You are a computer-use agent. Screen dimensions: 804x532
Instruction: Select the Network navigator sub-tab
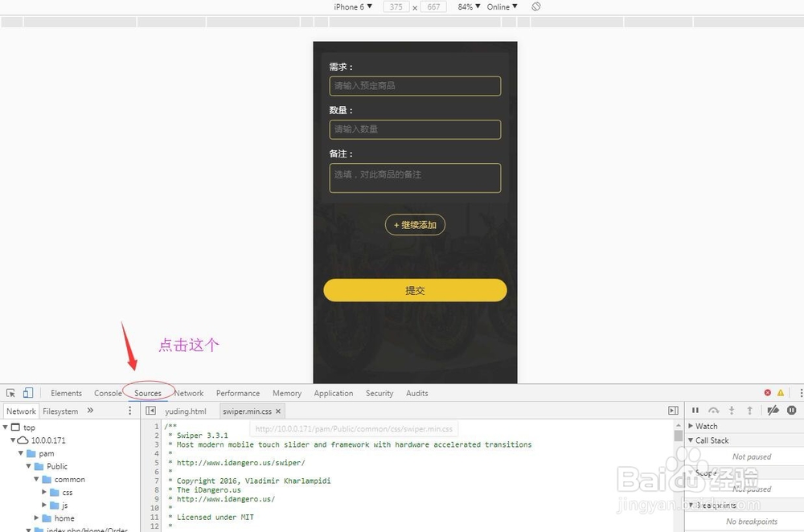[x=21, y=411]
